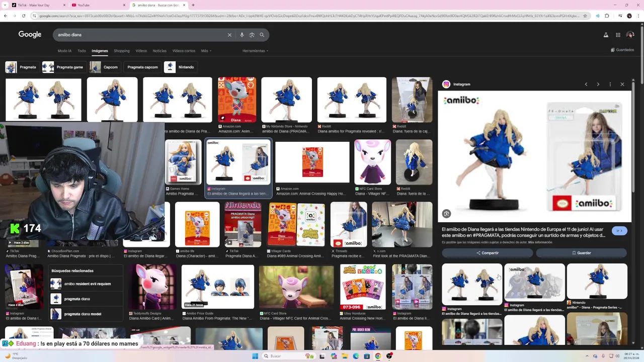Open the Google account avatar
The image size is (644, 362).
tap(630, 35)
